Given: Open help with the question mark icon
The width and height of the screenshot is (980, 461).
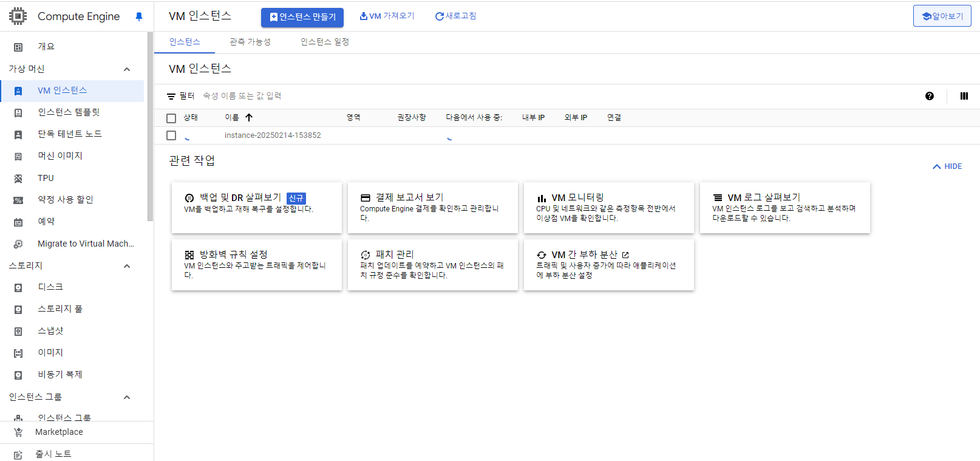Looking at the screenshot, I should 930,96.
